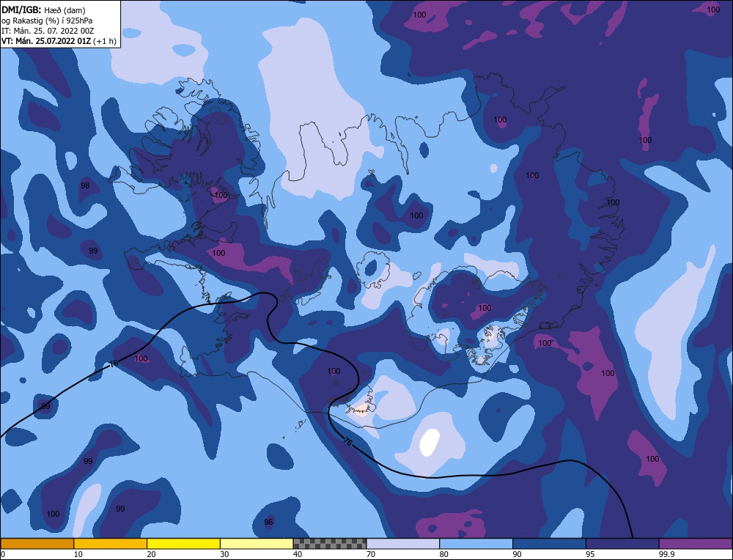Image resolution: width=733 pixels, height=560 pixels.
Task: Click the "0" legend scale value
Action: point(3,554)
